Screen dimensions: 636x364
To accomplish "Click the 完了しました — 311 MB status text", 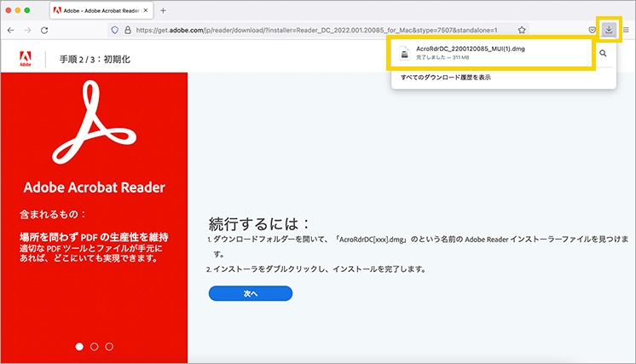I will tap(442, 58).
